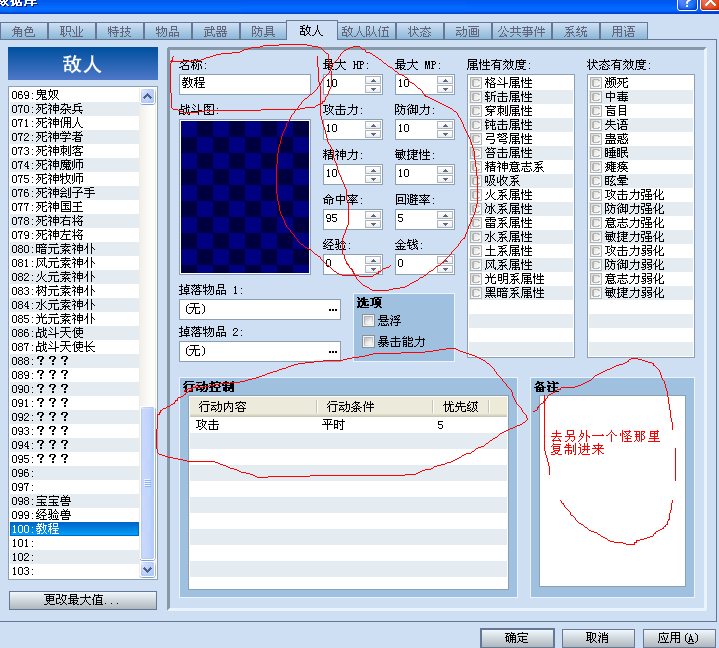Toggle 格斗属性 element checkbox

[476, 83]
